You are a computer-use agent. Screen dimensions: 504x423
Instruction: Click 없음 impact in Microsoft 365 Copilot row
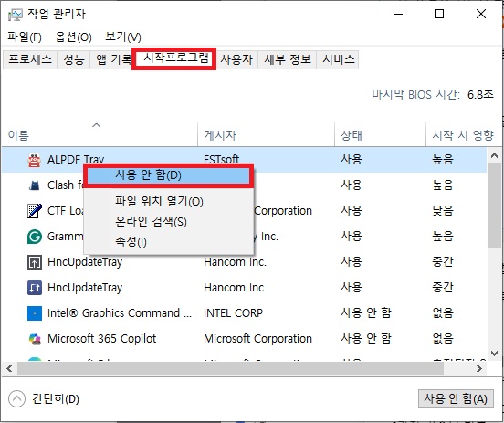point(443,339)
